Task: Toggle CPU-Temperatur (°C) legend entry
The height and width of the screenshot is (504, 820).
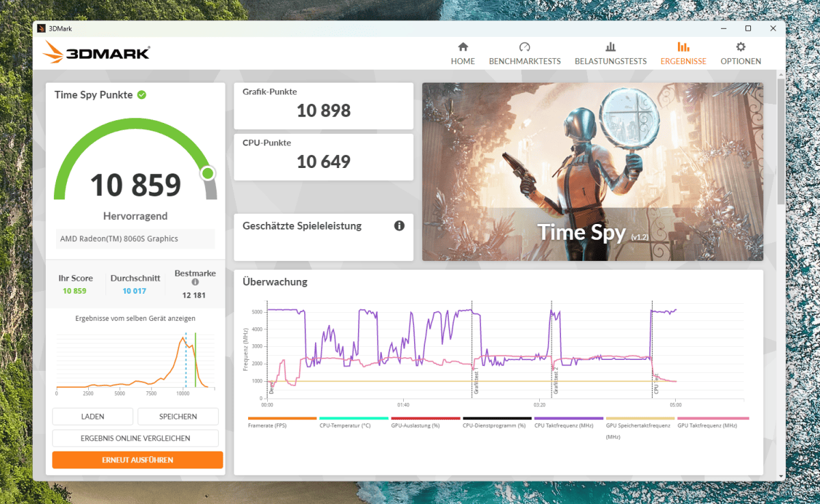Action: [354, 422]
